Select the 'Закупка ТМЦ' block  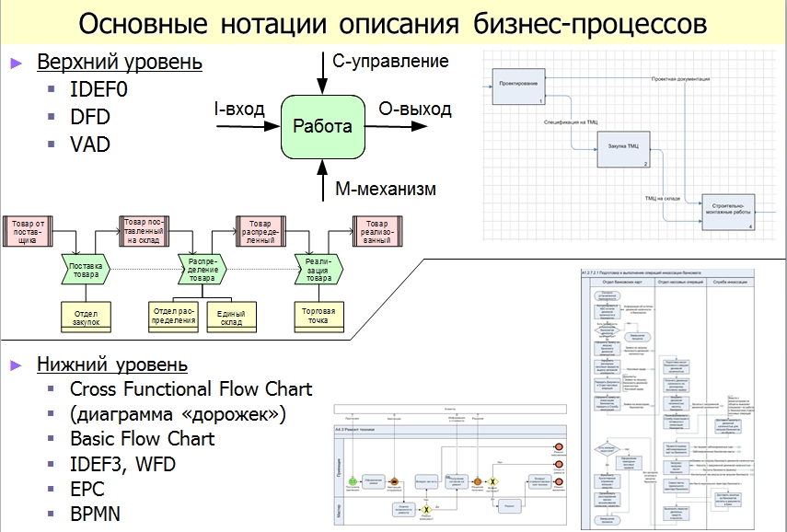point(623,149)
